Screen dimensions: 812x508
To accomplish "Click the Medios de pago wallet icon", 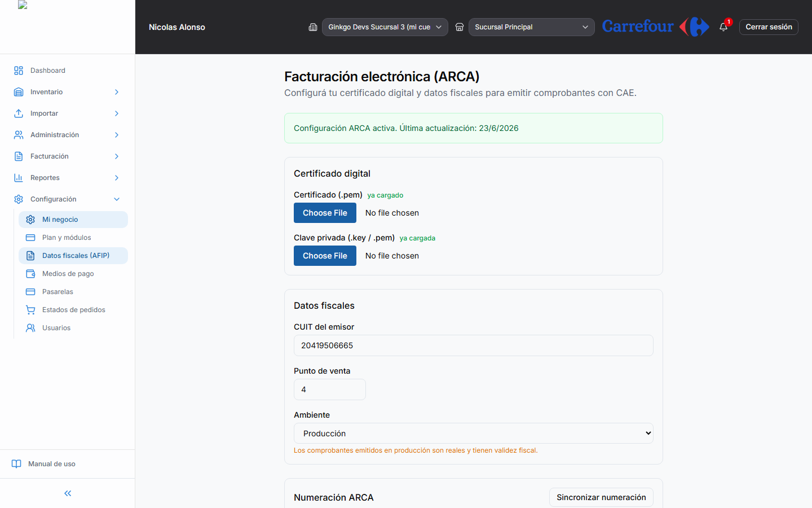I will [30, 274].
